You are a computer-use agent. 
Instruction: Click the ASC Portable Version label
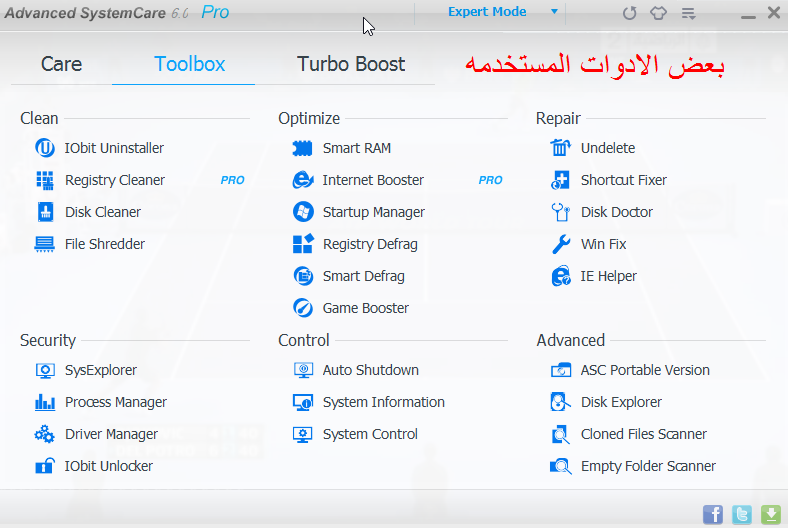(645, 370)
